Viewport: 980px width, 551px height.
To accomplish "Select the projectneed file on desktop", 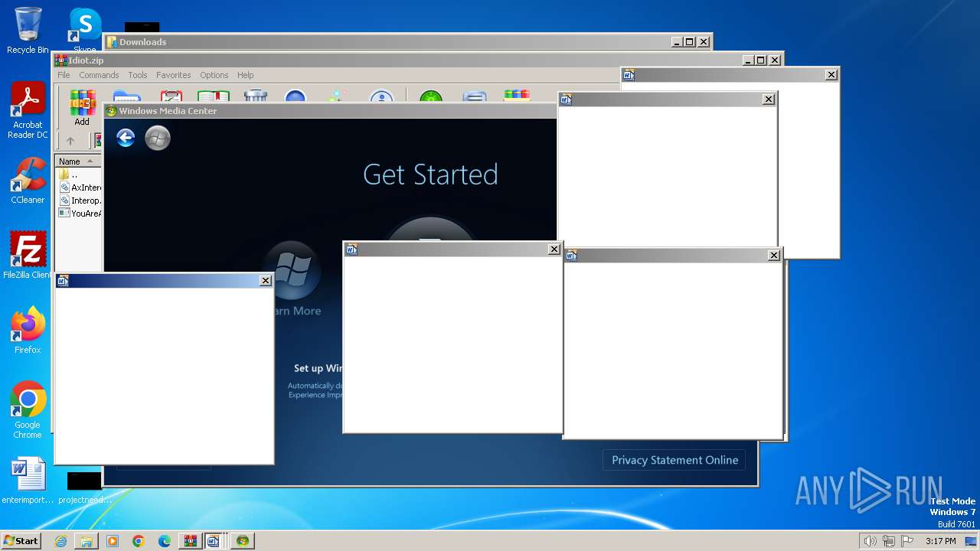I will pyautogui.click(x=84, y=488).
